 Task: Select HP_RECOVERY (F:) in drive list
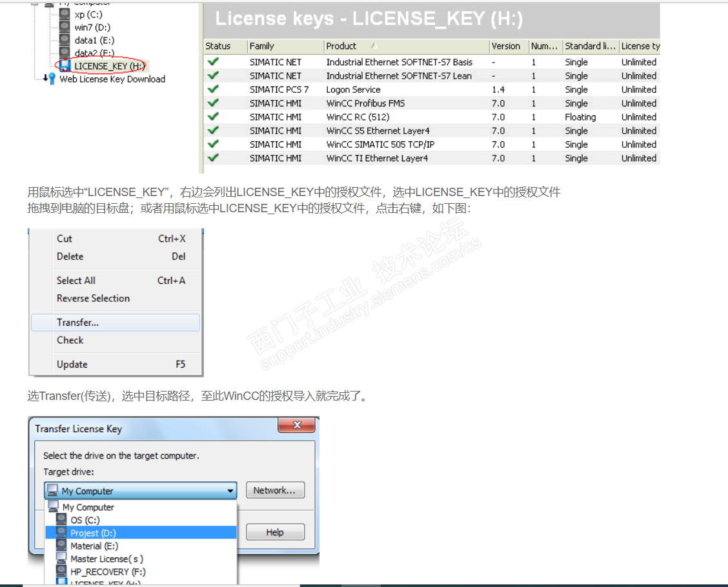(x=141, y=572)
